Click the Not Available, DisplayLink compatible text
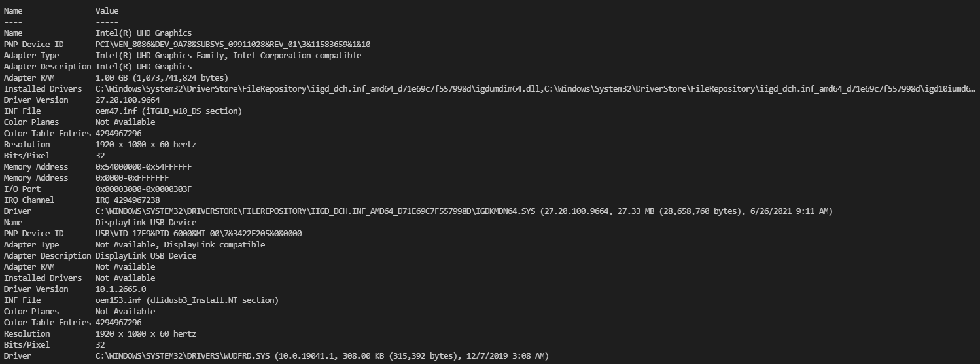 [x=180, y=244]
